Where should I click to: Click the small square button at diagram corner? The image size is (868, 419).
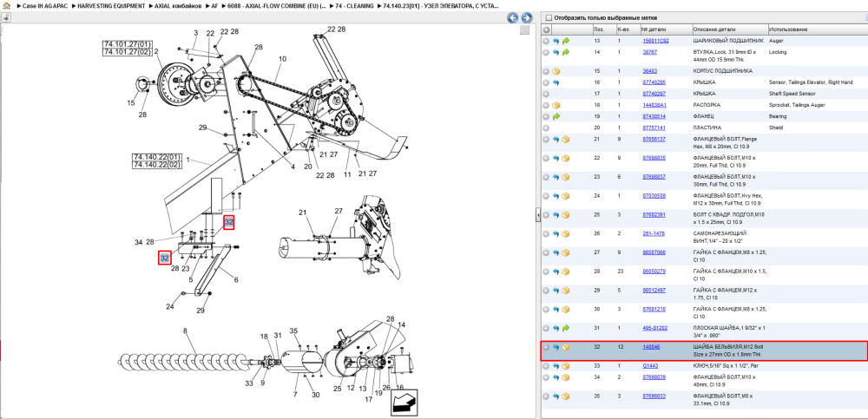[524, 29]
